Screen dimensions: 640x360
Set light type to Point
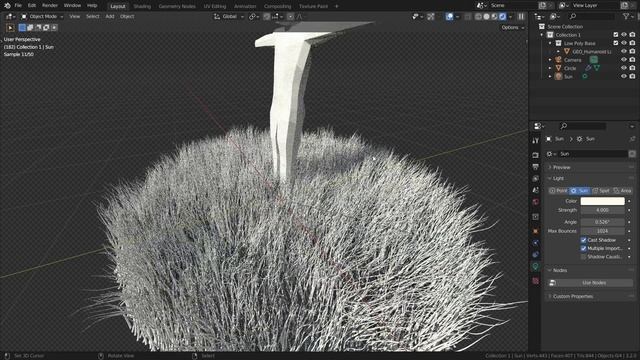point(558,191)
